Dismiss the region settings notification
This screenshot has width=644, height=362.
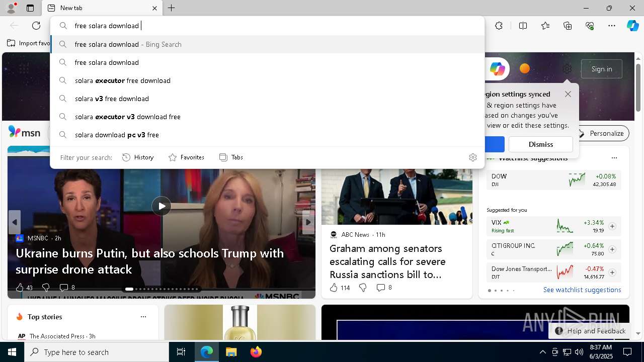click(541, 144)
